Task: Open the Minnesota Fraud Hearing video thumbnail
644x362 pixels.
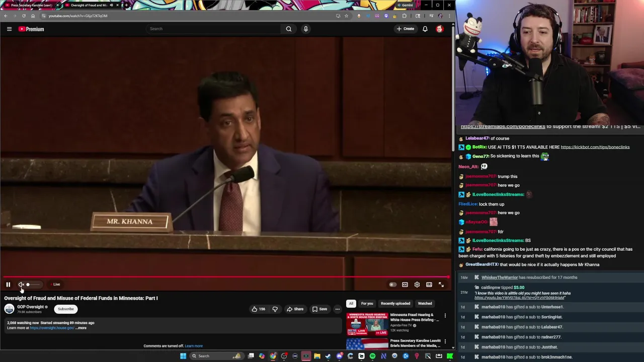Action: (367, 323)
